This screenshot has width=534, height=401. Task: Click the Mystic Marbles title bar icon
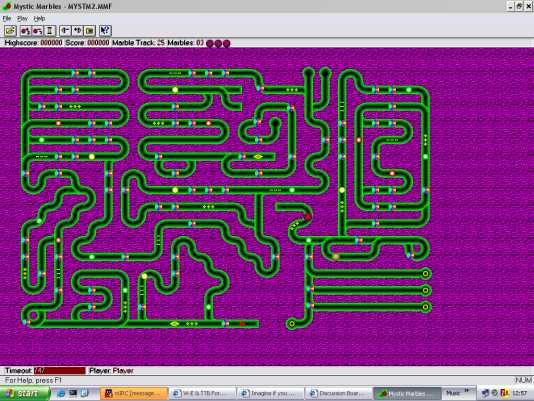pos(7,6)
